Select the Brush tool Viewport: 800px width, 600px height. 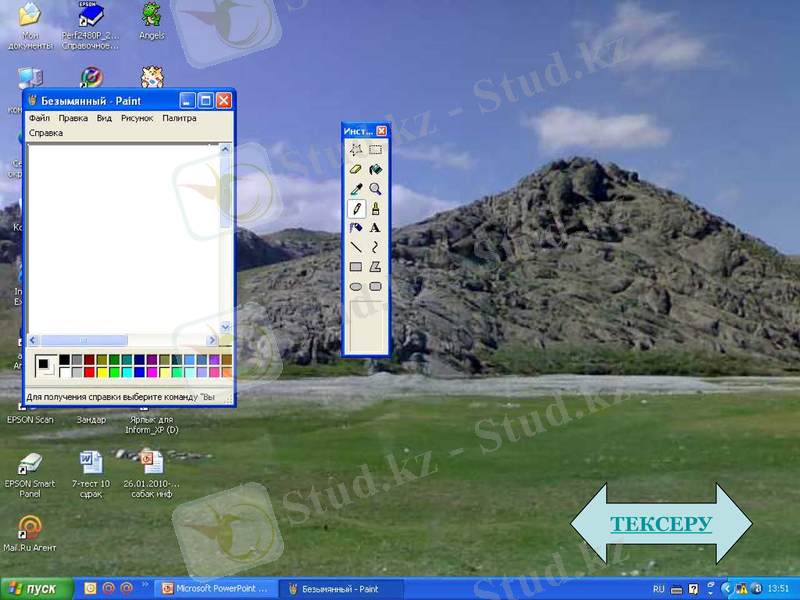[375, 208]
